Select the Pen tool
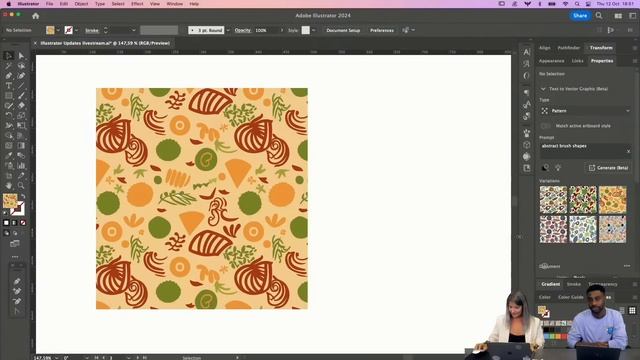This screenshot has width=640, height=360. 9,76
